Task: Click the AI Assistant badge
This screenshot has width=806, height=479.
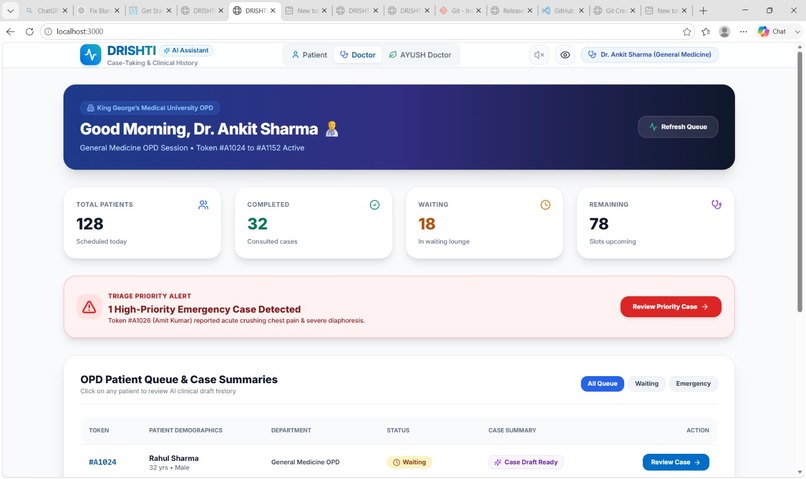Action: click(186, 50)
